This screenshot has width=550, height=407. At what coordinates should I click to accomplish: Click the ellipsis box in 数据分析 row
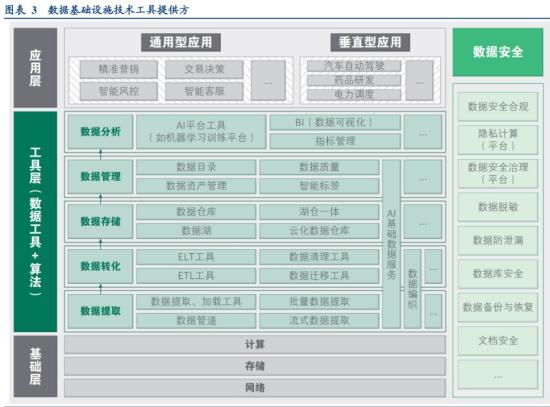pos(423,132)
